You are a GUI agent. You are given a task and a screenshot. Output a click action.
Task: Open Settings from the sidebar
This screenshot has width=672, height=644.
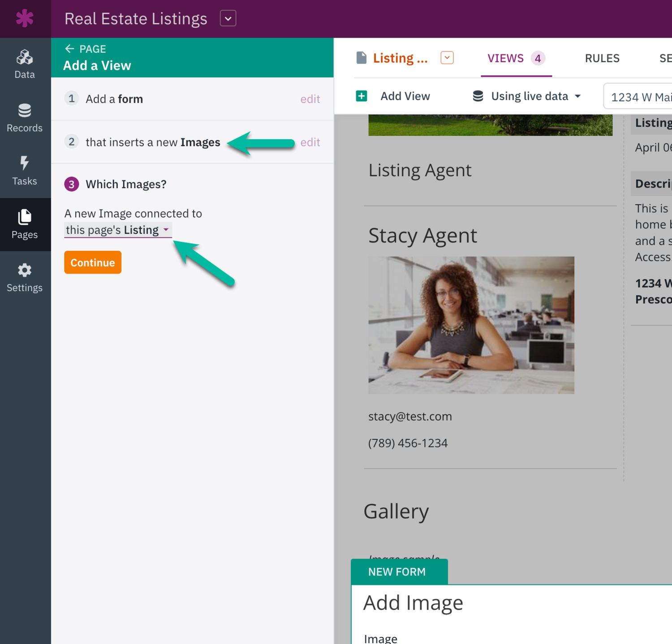tap(25, 278)
